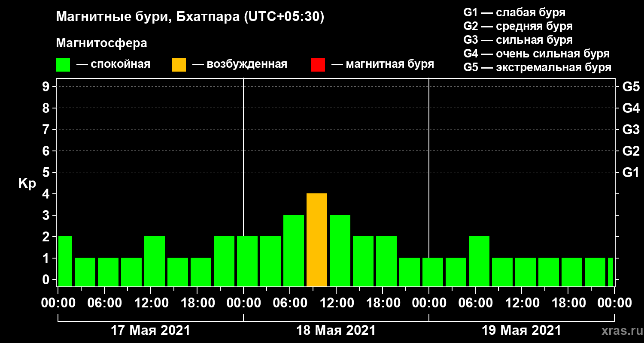Viewport: 644px width, 343px height.
Task: Click the '— спокойная' legend label
Action: 113,65
